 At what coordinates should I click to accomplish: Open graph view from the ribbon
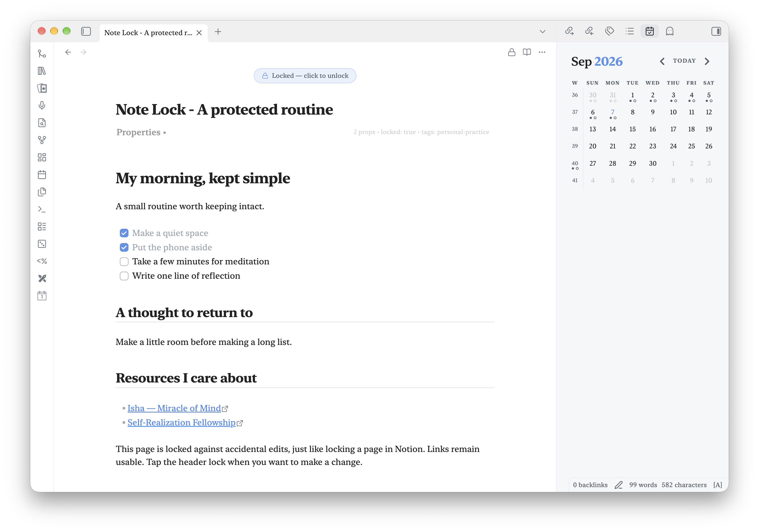[42, 140]
